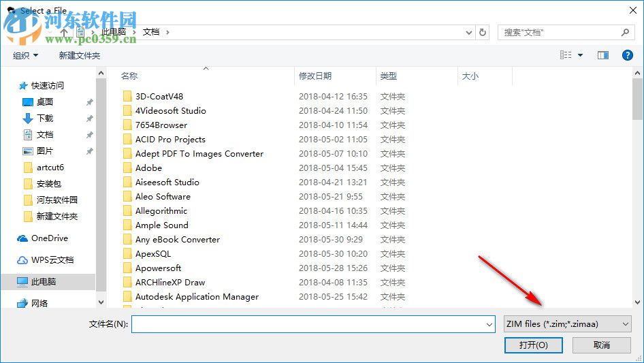Viewport: 644px width, 363px height.
Task: Open 下载 in the sidebar
Action: (x=45, y=119)
